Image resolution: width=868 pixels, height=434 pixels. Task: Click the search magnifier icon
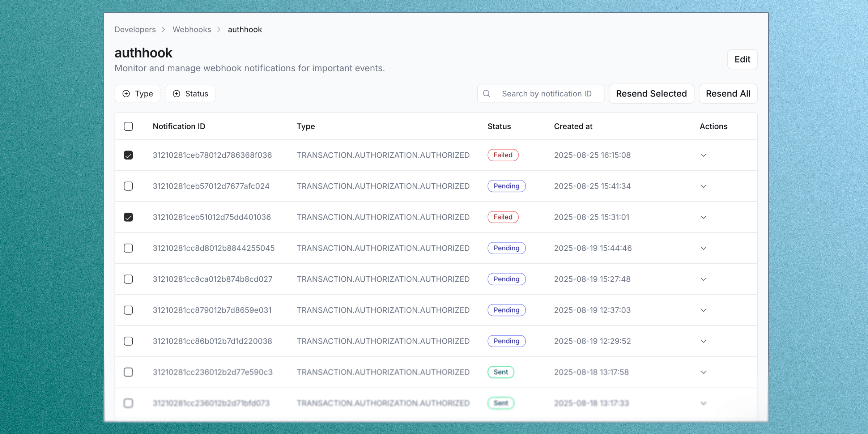pos(486,94)
